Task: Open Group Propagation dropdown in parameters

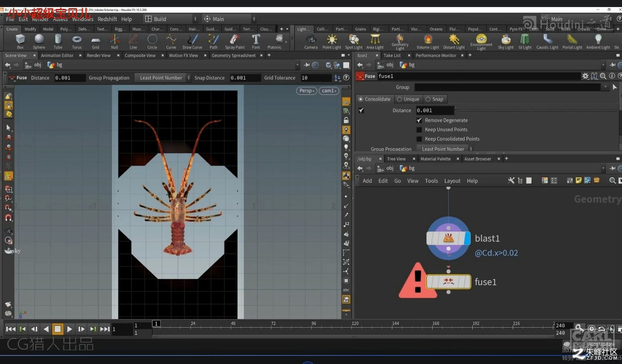Action: click(445, 149)
